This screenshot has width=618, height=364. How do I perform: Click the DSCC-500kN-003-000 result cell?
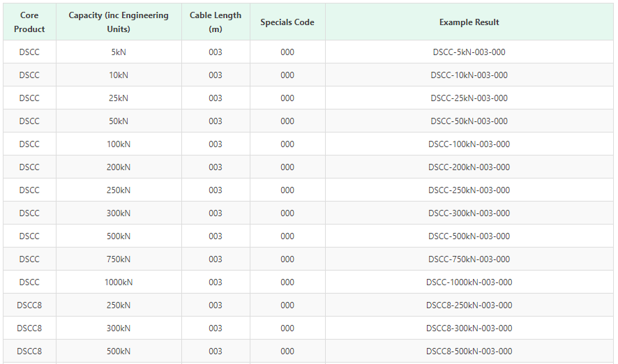point(469,236)
